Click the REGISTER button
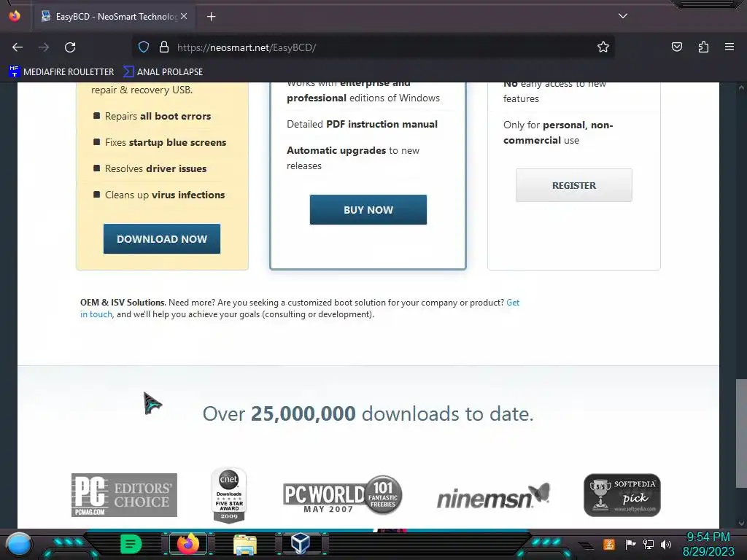Viewport: 747px width, 560px height. pyautogui.click(x=573, y=185)
